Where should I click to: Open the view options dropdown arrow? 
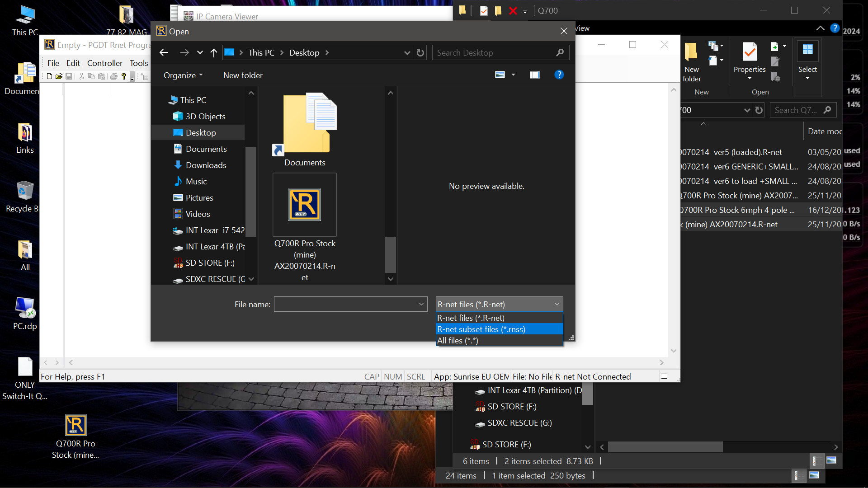click(x=513, y=75)
